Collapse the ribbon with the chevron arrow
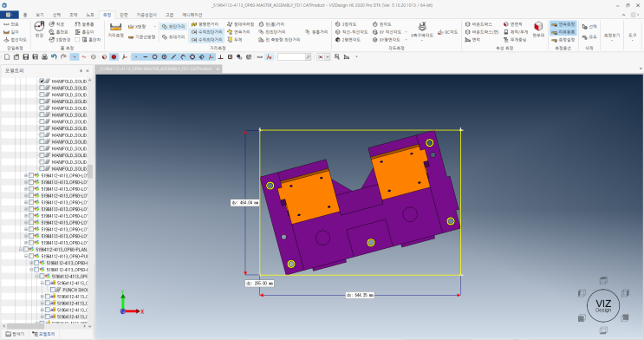Screen dimensions: 644x340 point(624,15)
